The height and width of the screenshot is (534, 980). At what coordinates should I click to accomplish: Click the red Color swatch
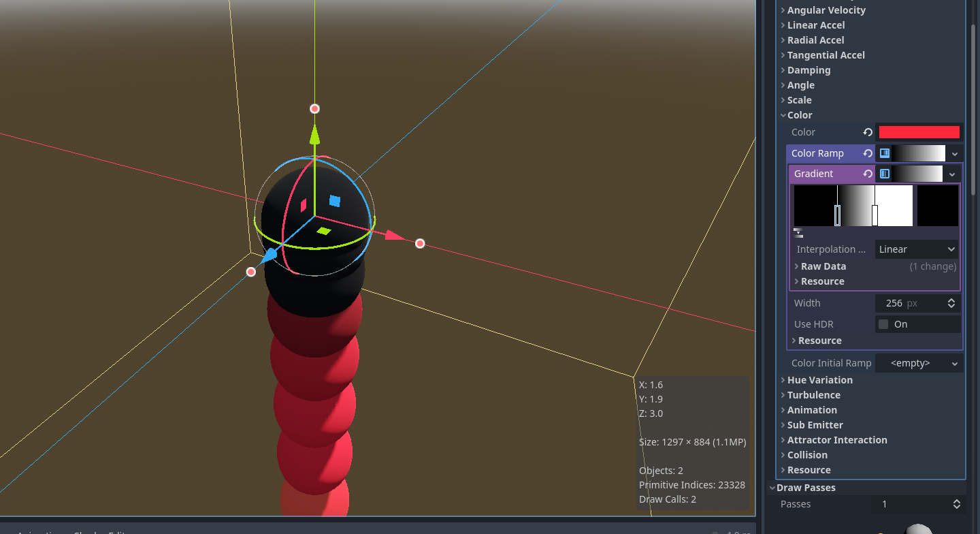(x=919, y=131)
